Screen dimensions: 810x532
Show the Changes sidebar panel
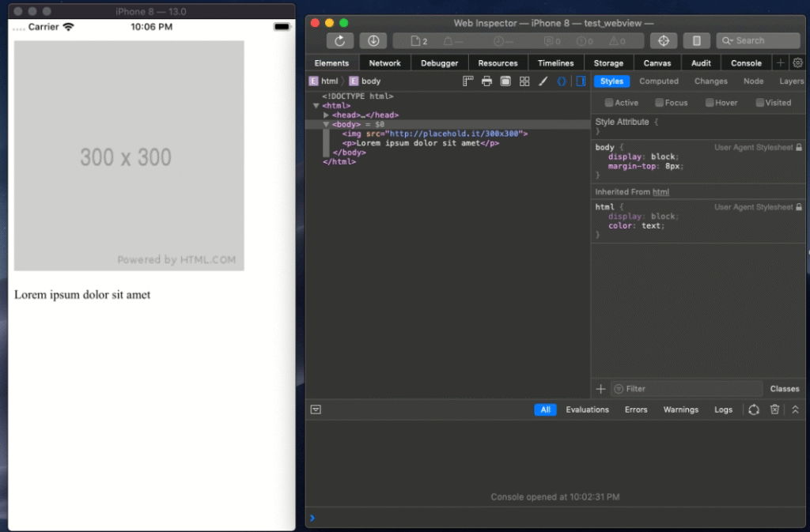[710, 81]
